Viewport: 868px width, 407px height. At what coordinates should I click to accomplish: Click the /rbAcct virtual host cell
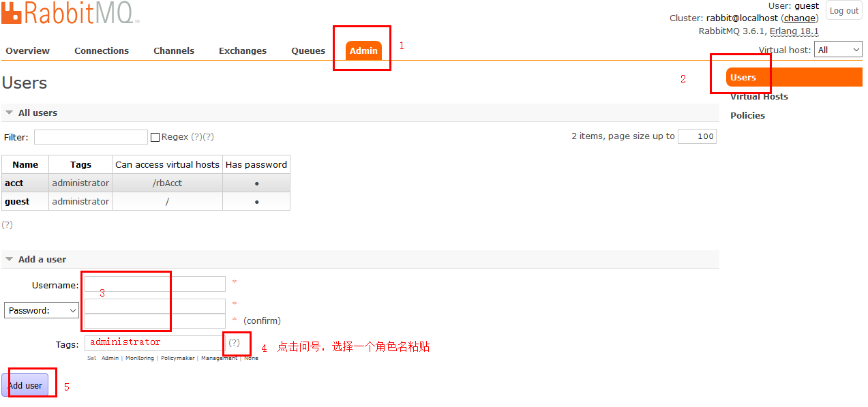click(x=167, y=183)
